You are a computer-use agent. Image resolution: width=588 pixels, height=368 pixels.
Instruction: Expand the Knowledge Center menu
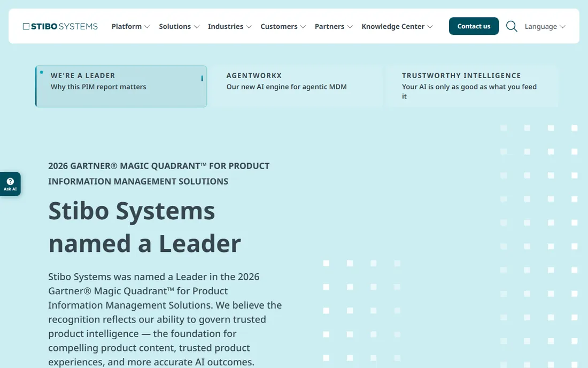(397, 26)
